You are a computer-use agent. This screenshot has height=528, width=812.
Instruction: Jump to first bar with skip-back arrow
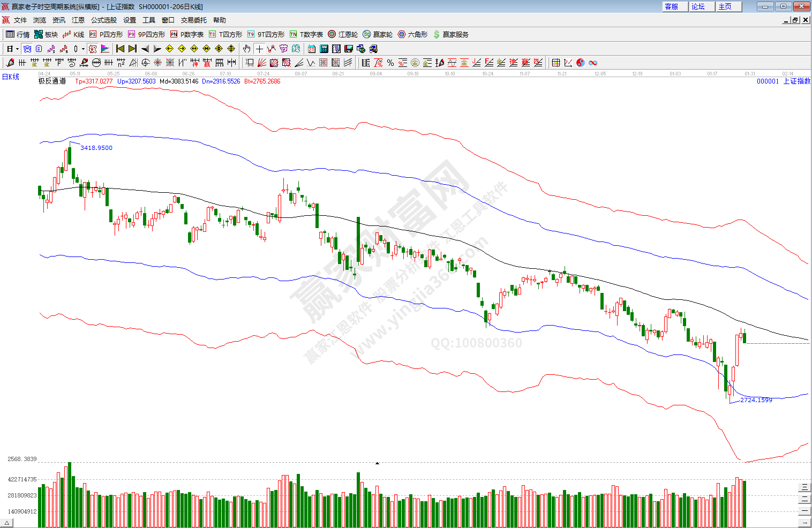[120, 49]
